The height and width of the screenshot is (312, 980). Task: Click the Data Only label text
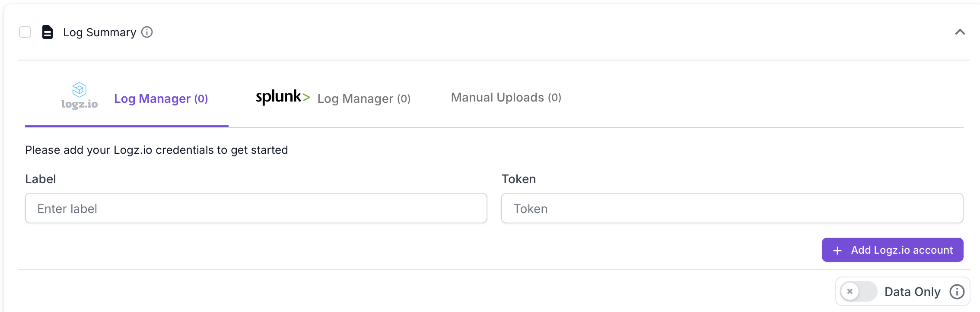coord(912,292)
